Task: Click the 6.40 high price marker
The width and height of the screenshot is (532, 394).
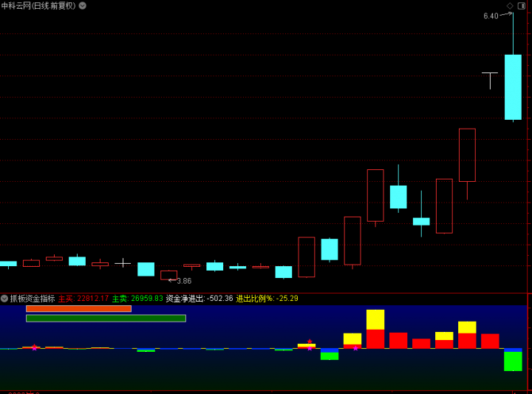Action: (491, 16)
